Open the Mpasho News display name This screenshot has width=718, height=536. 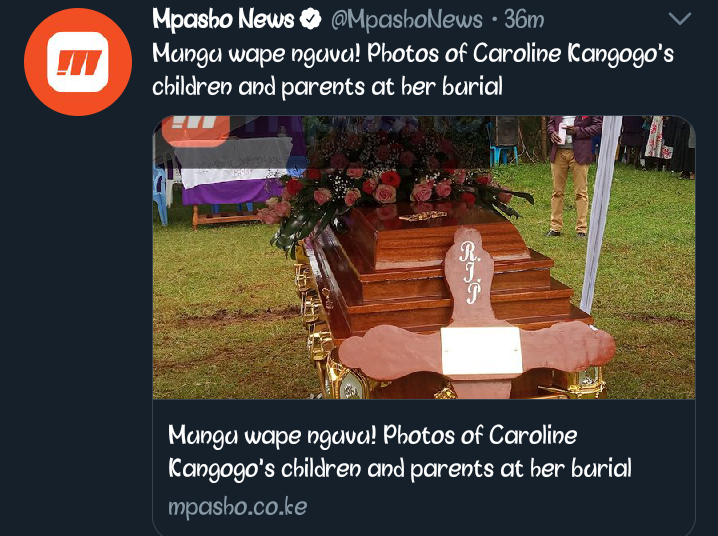point(223,20)
